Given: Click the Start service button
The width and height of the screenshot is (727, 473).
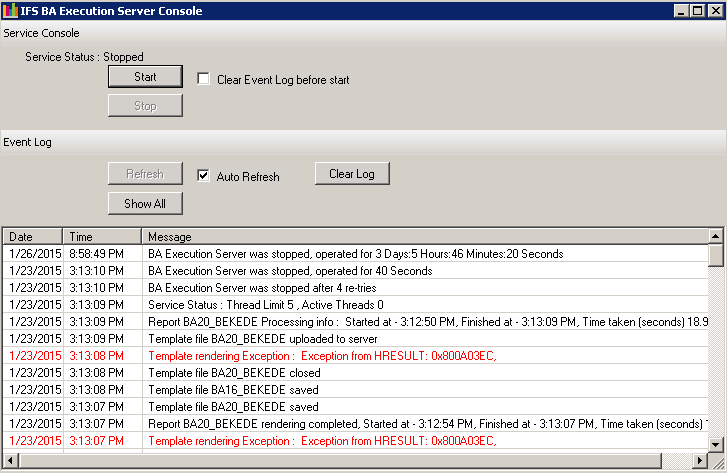Looking at the screenshot, I should pos(145,77).
